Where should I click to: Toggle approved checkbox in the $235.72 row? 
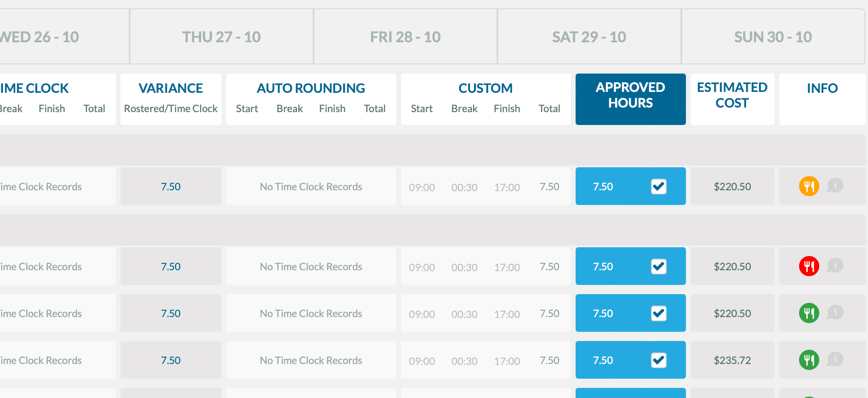659,360
